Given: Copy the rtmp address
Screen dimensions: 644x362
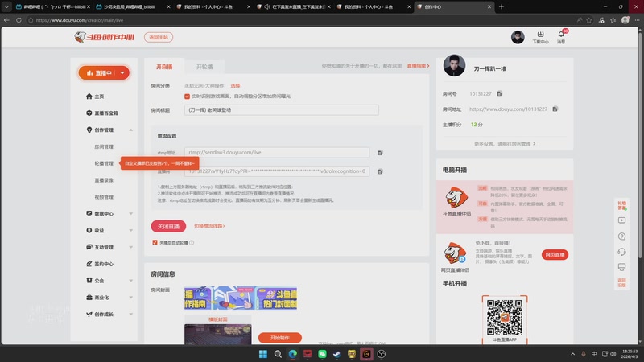Looking at the screenshot, I should pos(380,153).
